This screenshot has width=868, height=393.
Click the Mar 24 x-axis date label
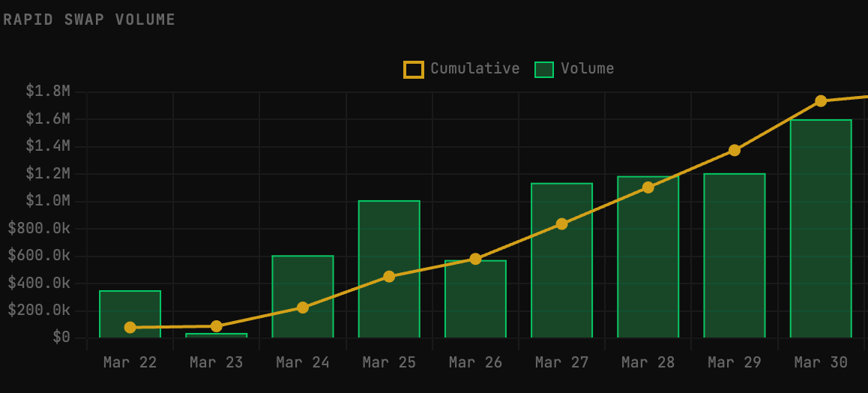pyautogui.click(x=303, y=362)
